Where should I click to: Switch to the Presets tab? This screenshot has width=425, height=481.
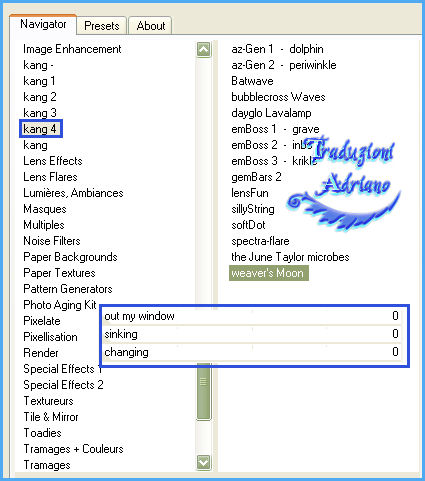102,26
